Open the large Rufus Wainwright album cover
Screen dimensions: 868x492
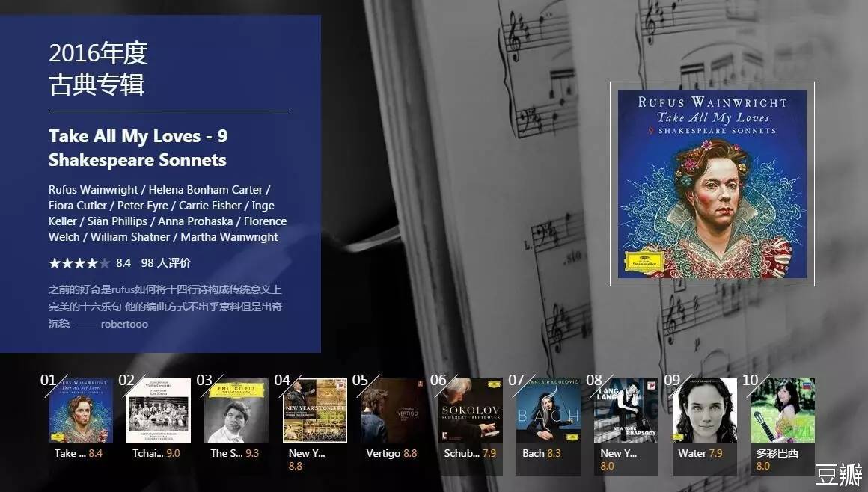pos(712,184)
